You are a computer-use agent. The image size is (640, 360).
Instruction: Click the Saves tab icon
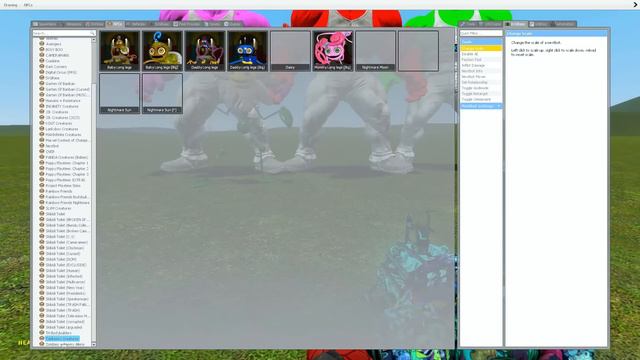207,24
